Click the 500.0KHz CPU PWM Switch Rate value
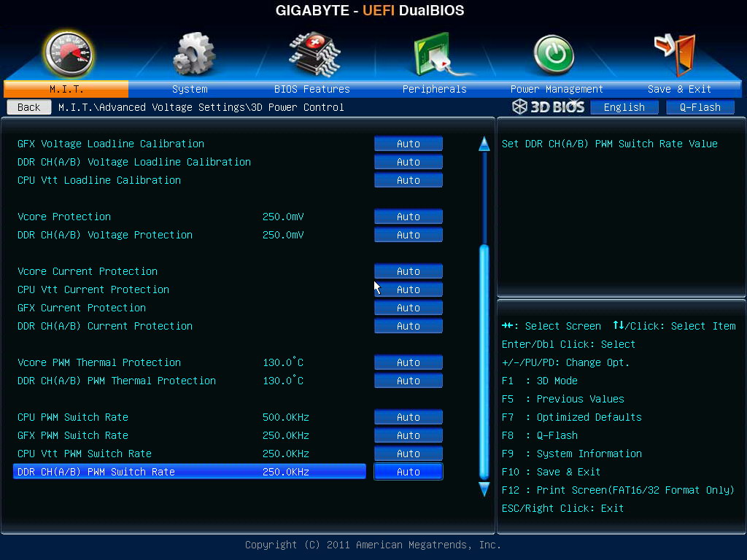 [x=286, y=417]
